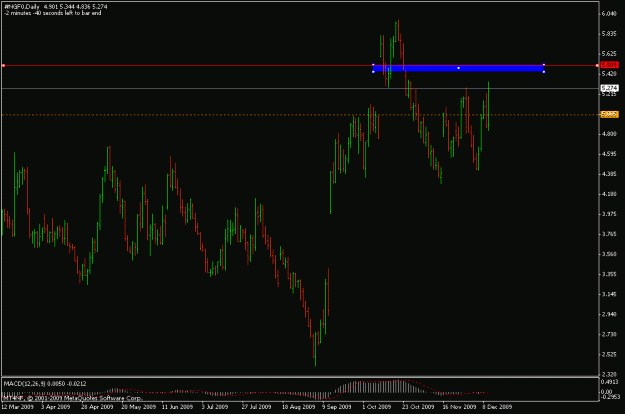Click the 2.940 price scale label

(609, 314)
